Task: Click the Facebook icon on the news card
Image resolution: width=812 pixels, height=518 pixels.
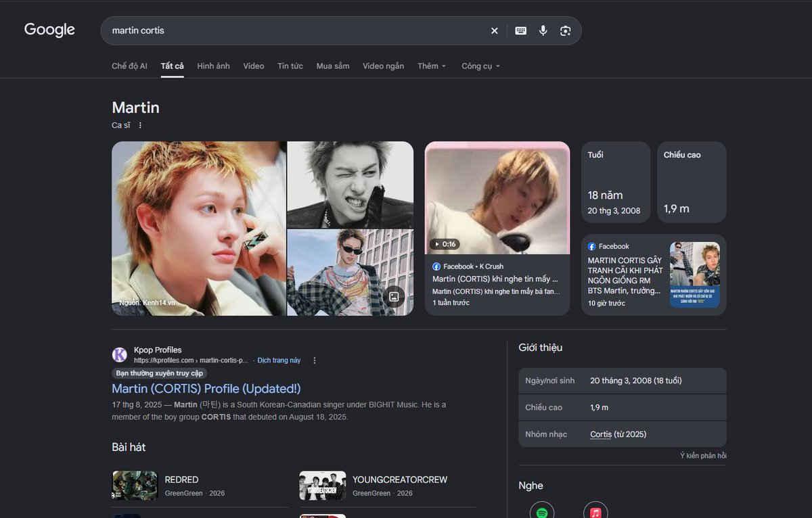Action: [592, 247]
